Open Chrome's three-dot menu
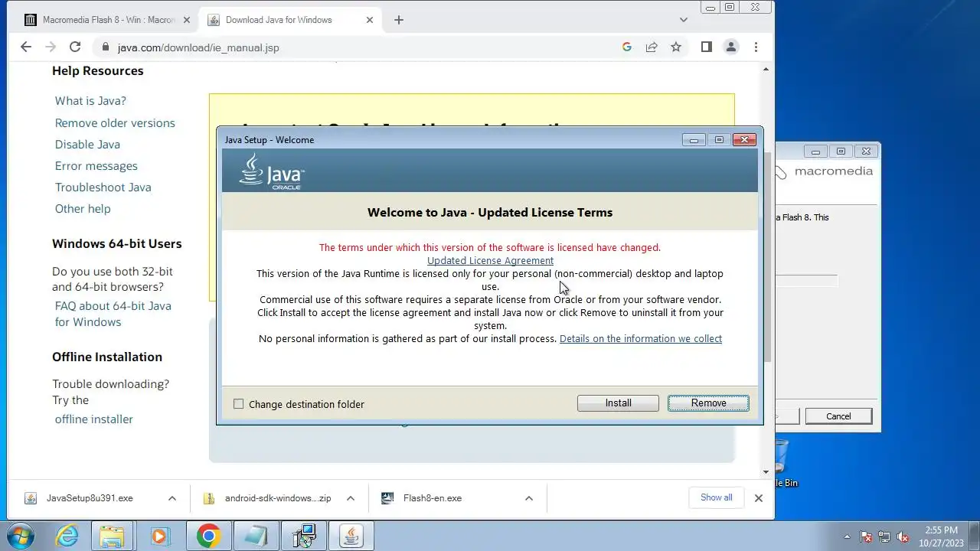 tap(756, 47)
